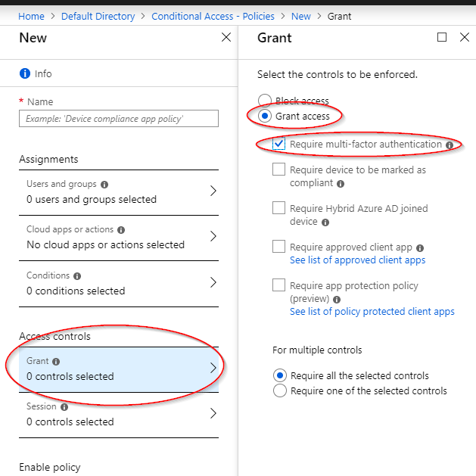476x476 pixels.
Task: Click info icon next to Grant label
Action: pos(56,362)
